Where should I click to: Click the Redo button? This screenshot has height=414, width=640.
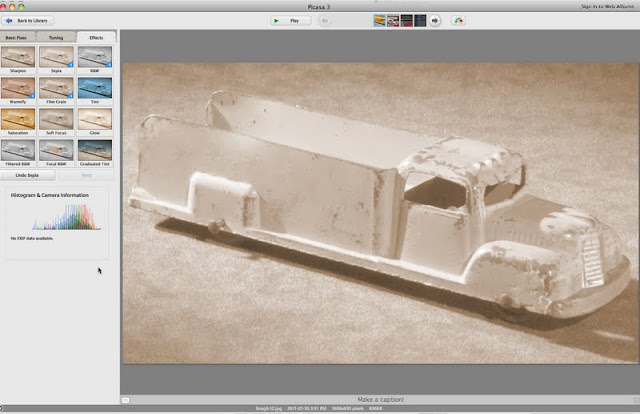87,175
